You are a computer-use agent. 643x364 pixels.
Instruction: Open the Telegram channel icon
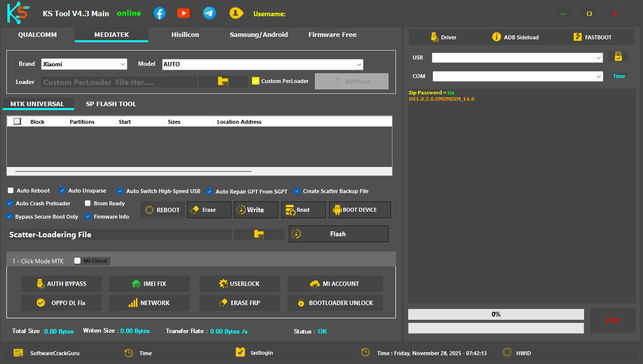pos(210,13)
